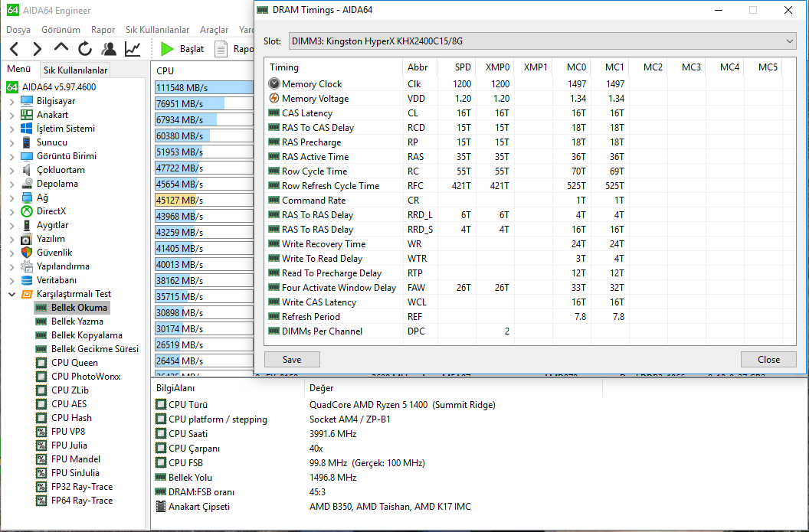Screen dimensions: 809x532
Task: Click the Depolama storage icon
Action: pos(27,184)
